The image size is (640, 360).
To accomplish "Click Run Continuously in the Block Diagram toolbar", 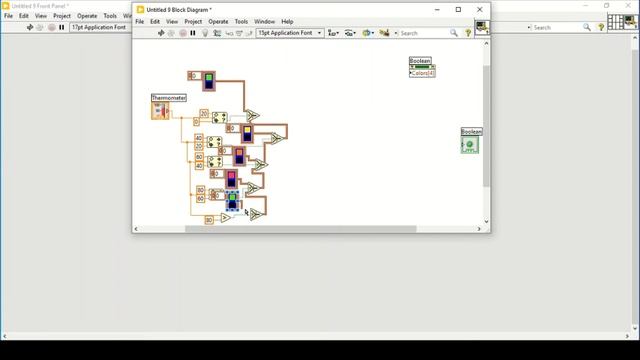I will (x=171, y=33).
